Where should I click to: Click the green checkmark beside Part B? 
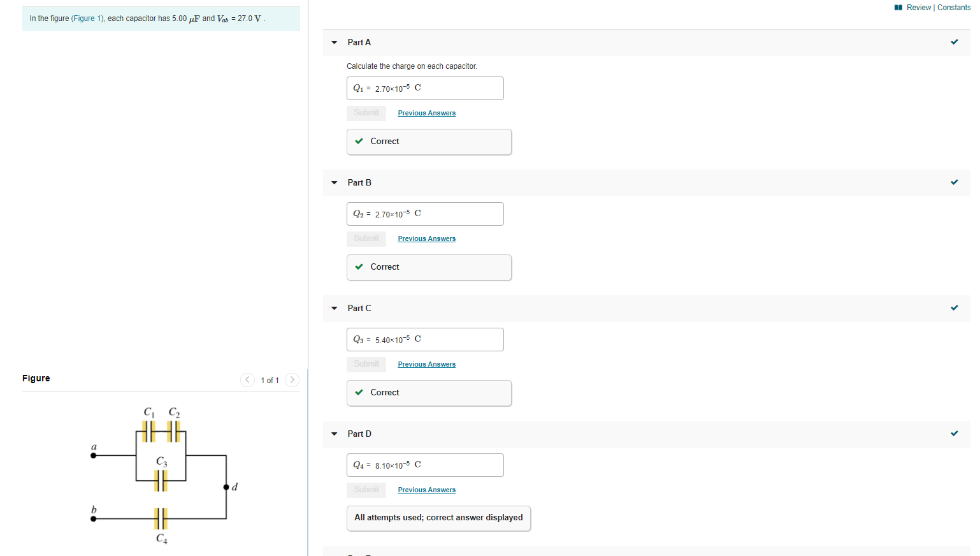coord(954,182)
